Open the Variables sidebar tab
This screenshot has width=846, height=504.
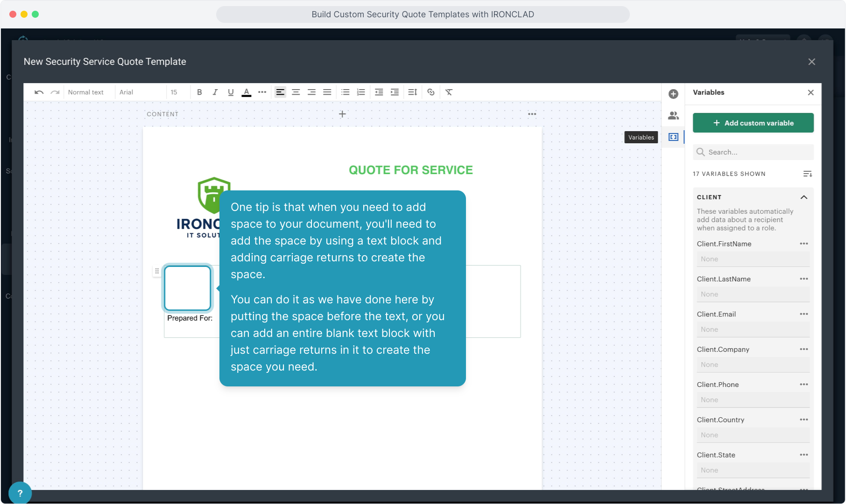click(x=673, y=137)
